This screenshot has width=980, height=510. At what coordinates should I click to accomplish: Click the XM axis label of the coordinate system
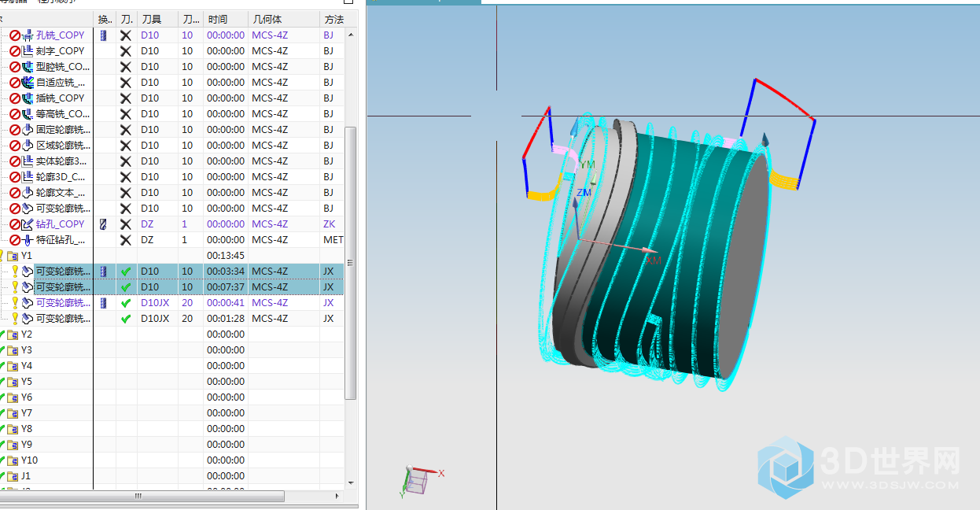point(653,259)
